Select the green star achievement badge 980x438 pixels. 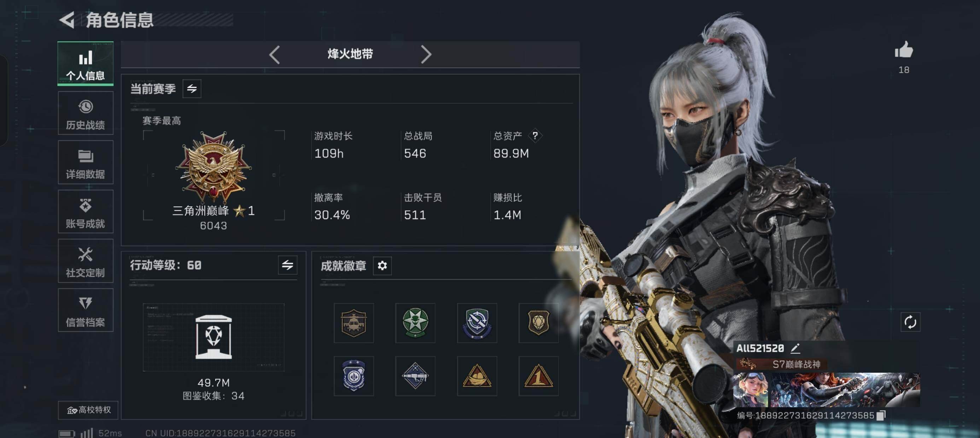[x=415, y=323]
